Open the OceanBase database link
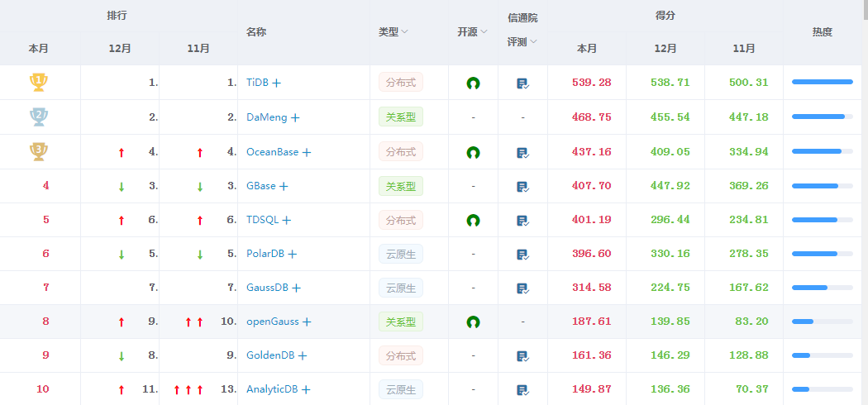 [x=272, y=151]
